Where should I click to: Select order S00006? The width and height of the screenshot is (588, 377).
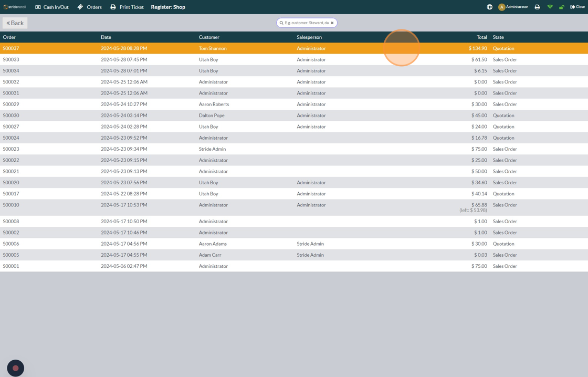coord(294,244)
